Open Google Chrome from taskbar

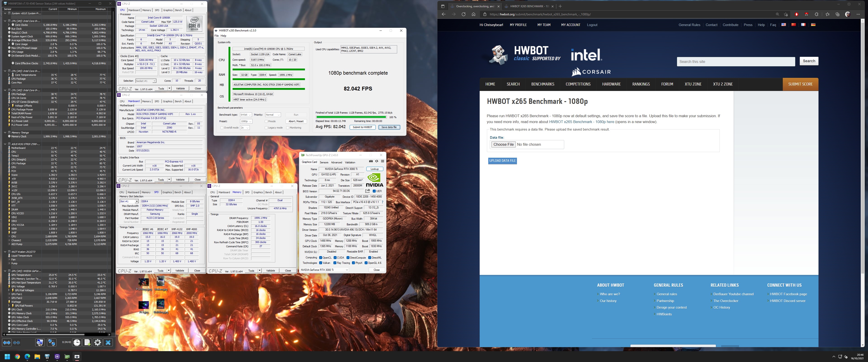coord(17,357)
